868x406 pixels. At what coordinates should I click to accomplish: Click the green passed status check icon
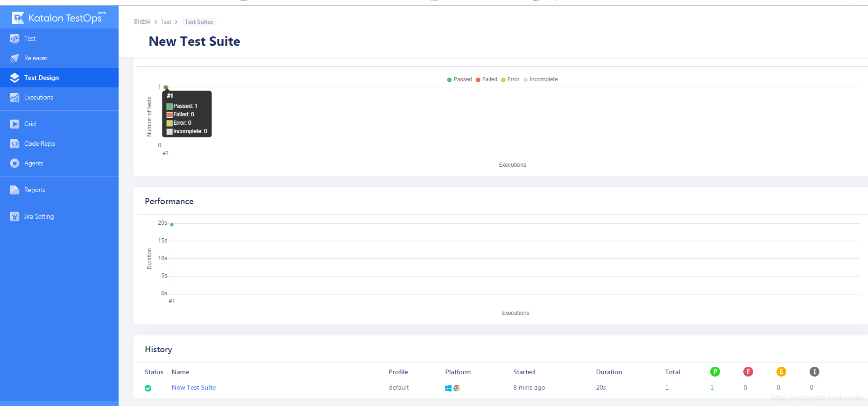coord(148,388)
